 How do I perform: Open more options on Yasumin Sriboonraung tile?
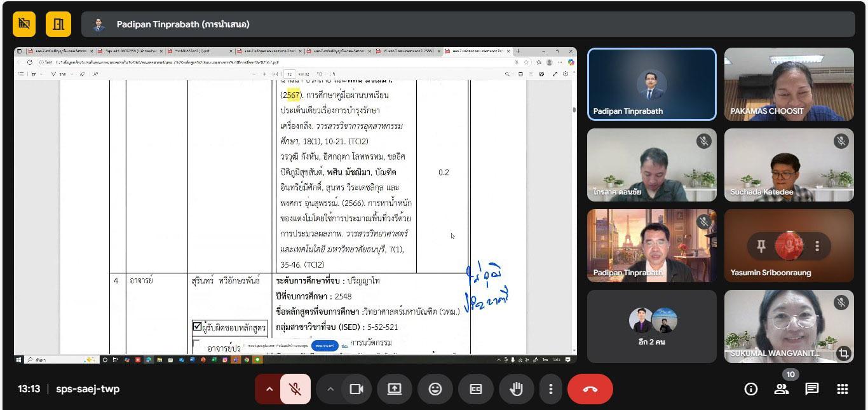(x=817, y=246)
